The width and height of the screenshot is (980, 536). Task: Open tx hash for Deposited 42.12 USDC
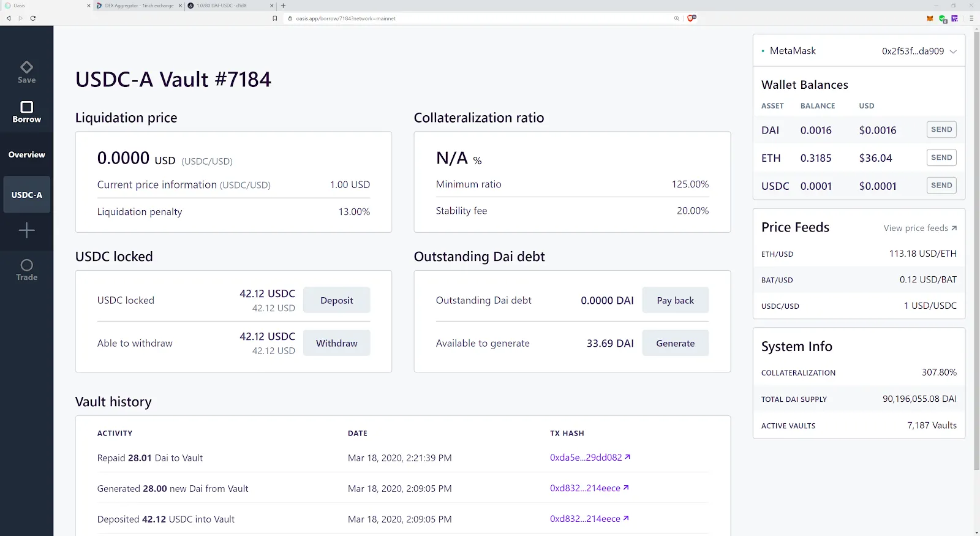[589, 519]
